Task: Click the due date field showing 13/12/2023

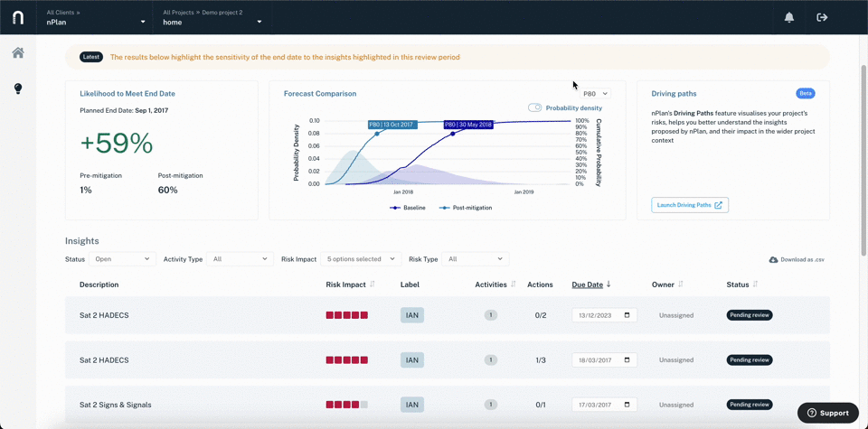Action: 604,315
